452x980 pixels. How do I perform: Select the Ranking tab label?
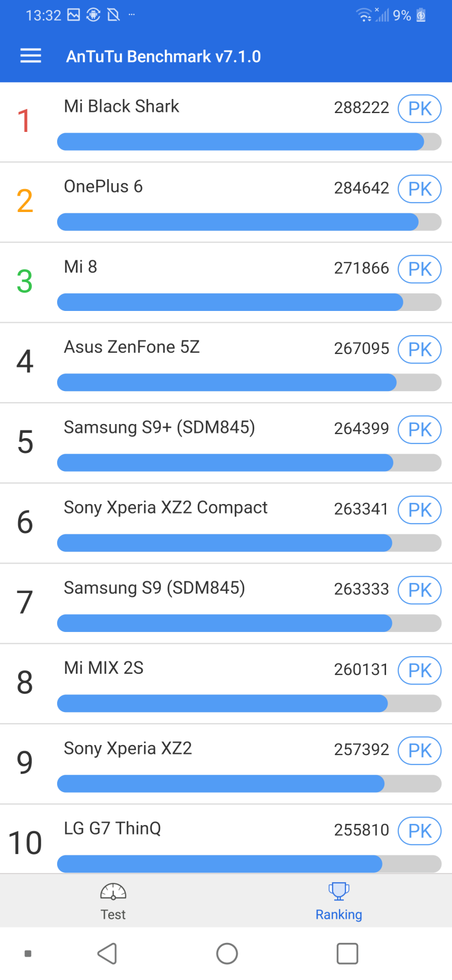[x=338, y=915]
